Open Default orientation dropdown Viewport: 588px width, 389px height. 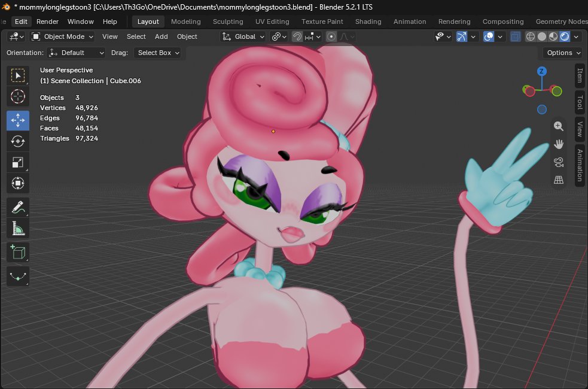76,53
